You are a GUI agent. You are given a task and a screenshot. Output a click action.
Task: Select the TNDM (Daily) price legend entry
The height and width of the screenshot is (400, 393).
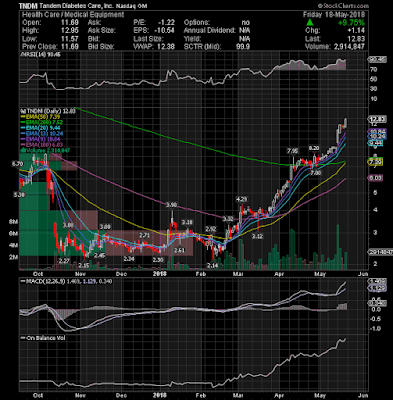[48, 111]
